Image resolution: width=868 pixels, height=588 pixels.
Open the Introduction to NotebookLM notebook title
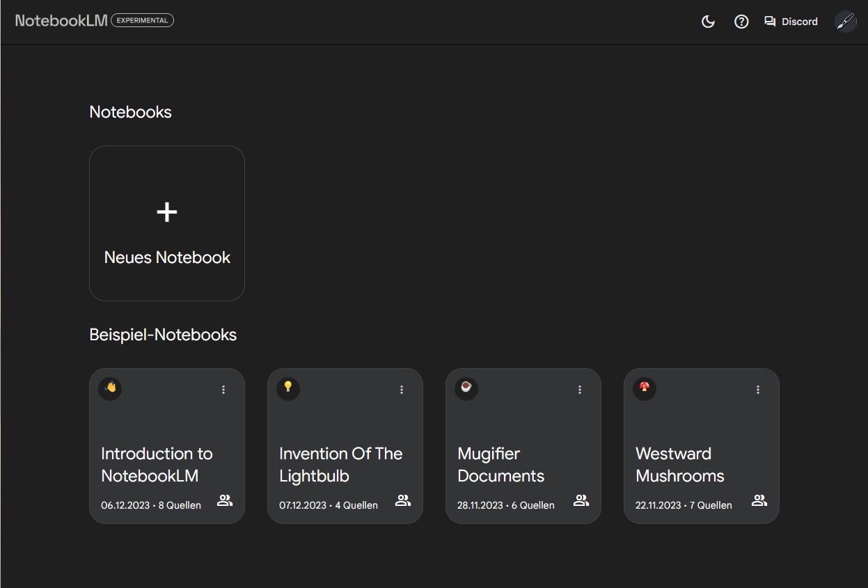157,465
